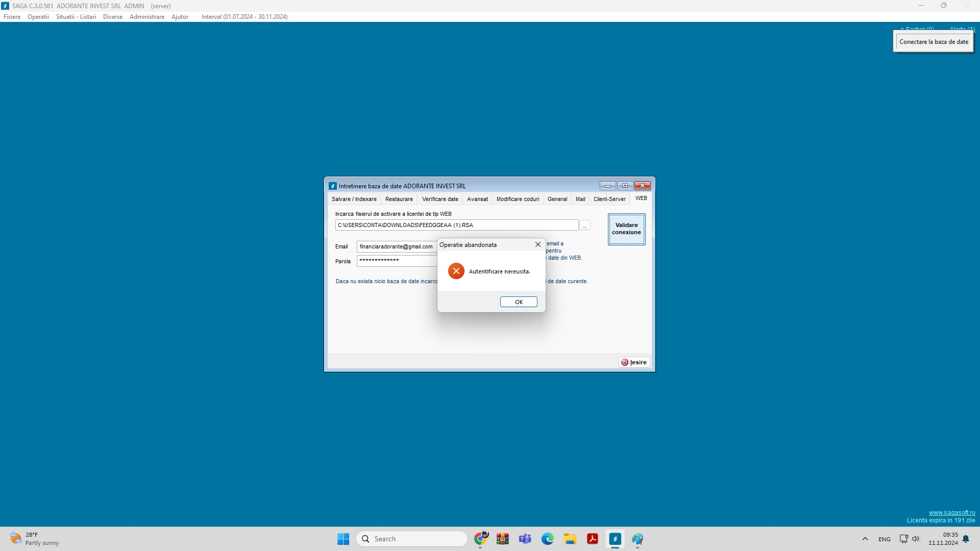Open Google Chrome from taskbar
The image size is (980, 551).
coord(480,539)
